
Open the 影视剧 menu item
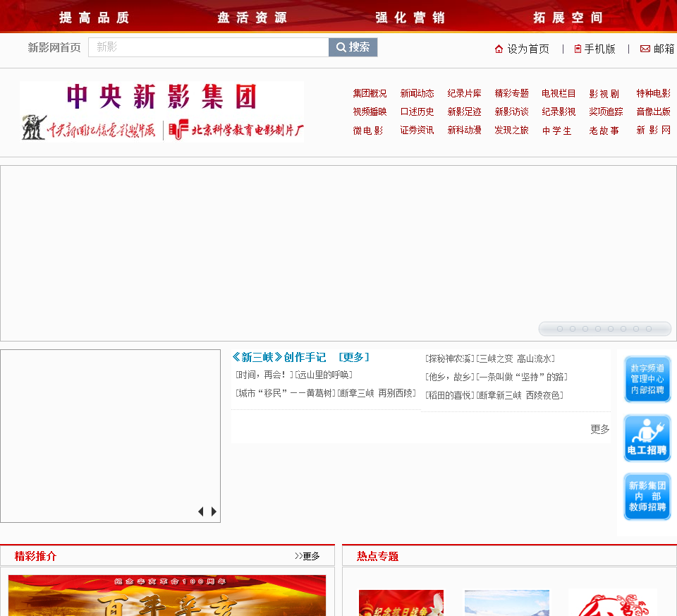pyautogui.click(x=604, y=94)
